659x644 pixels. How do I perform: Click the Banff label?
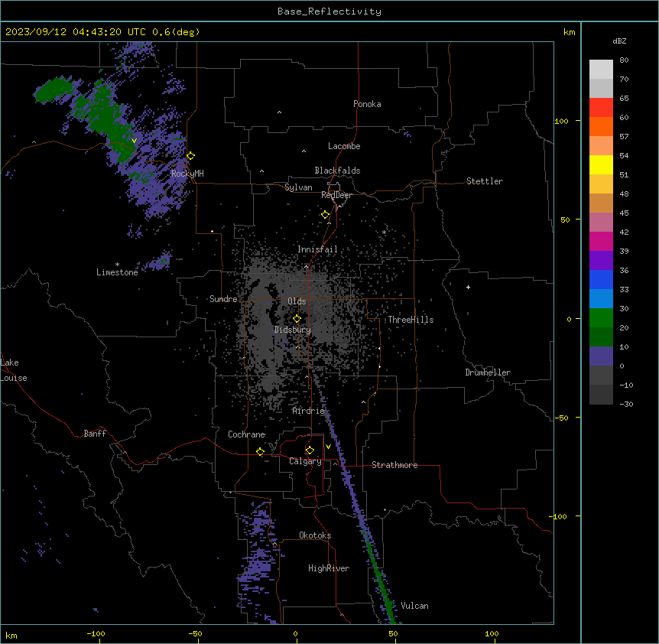[x=95, y=434]
